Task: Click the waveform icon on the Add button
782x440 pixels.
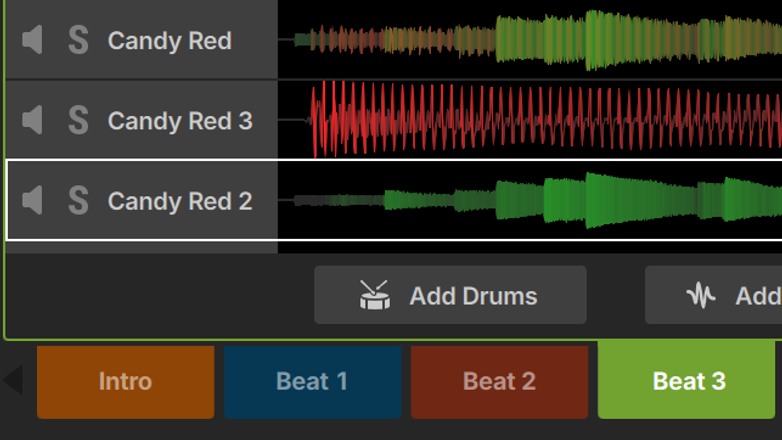Action: [x=701, y=295]
